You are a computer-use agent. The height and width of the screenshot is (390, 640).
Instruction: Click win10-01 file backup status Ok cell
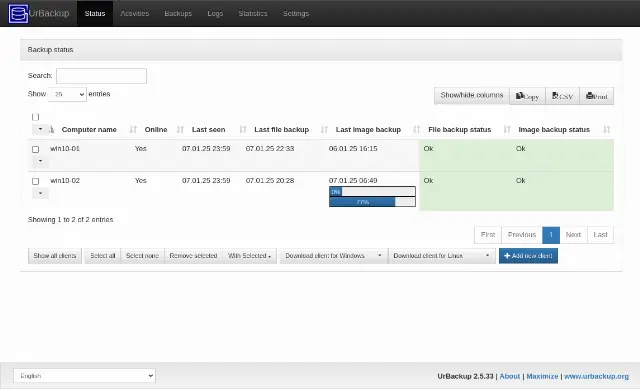pyautogui.click(x=465, y=155)
